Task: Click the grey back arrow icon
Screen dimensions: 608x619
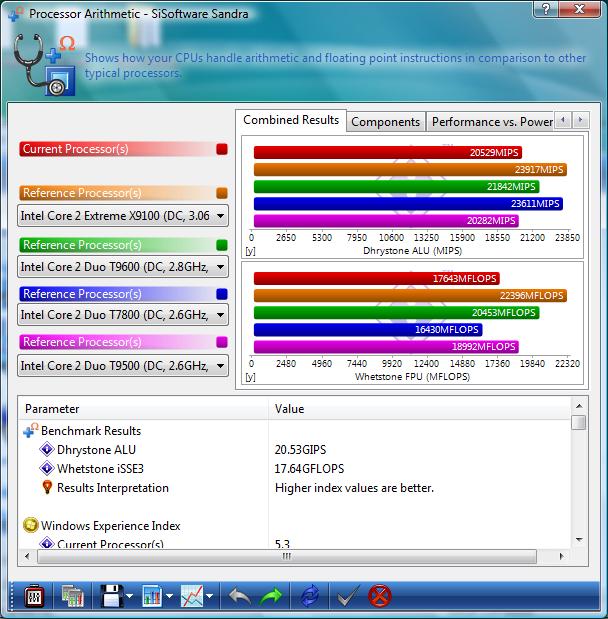Action: (x=239, y=596)
